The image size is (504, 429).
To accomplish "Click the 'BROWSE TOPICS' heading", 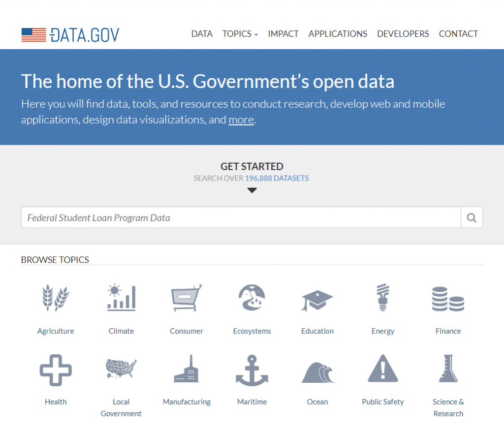I will coord(55,260).
